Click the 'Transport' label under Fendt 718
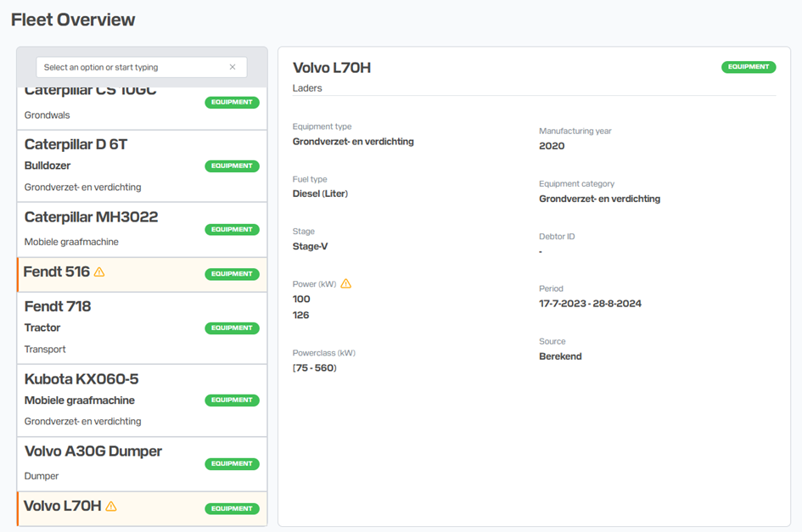This screenshot has width=802, height=532. [45, 350]
